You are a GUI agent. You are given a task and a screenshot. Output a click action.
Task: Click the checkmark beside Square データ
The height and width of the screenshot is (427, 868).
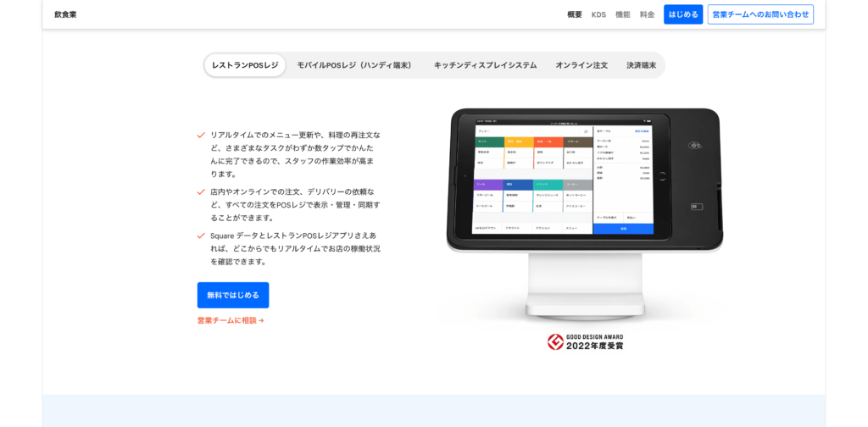201,236
